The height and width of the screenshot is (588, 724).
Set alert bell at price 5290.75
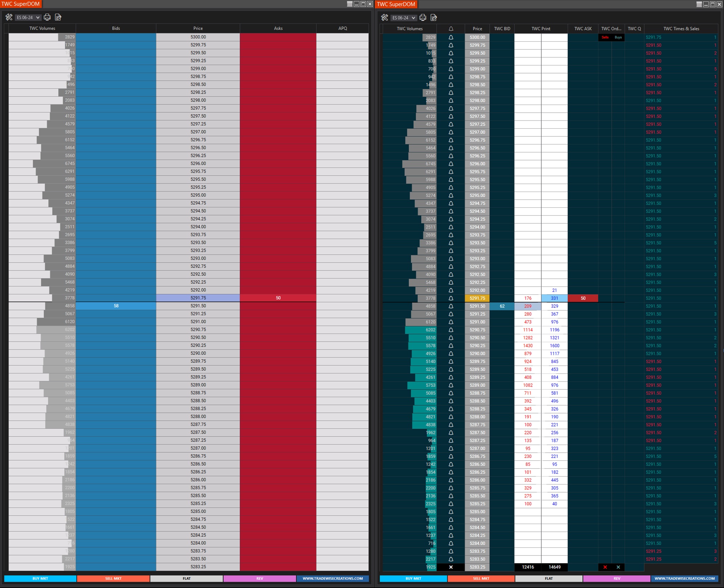(451, 330)
